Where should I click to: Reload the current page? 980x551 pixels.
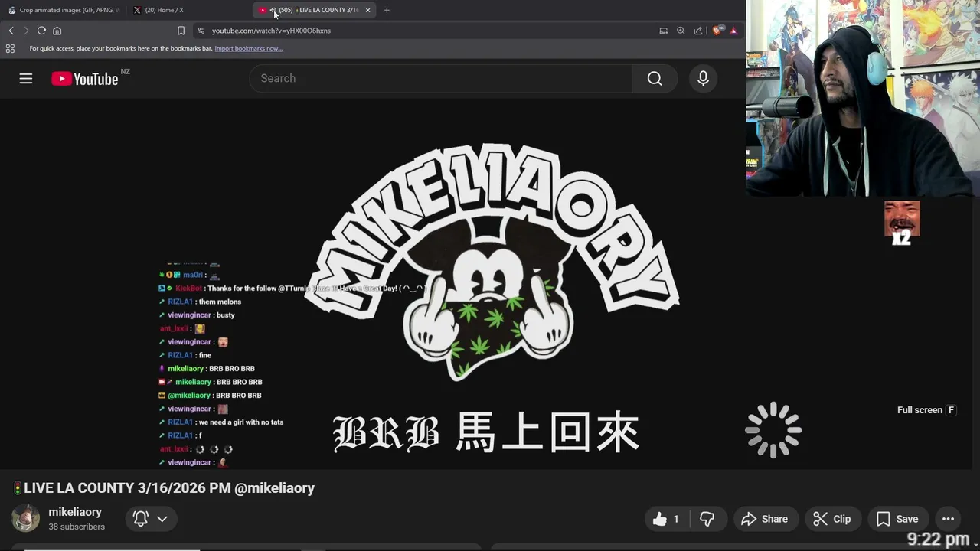click(x=41, y=31)
